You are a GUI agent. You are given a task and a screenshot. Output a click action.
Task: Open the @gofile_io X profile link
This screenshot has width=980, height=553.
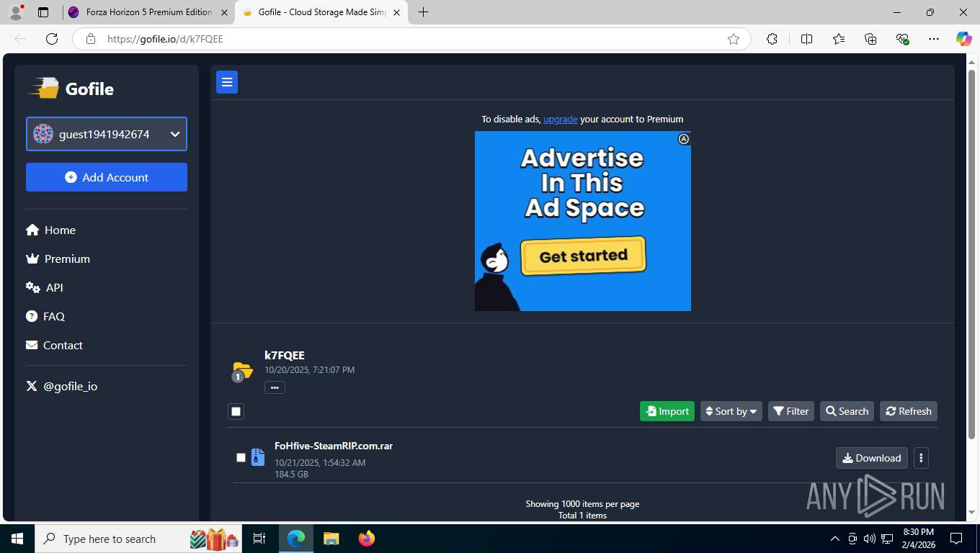(62, 386)
